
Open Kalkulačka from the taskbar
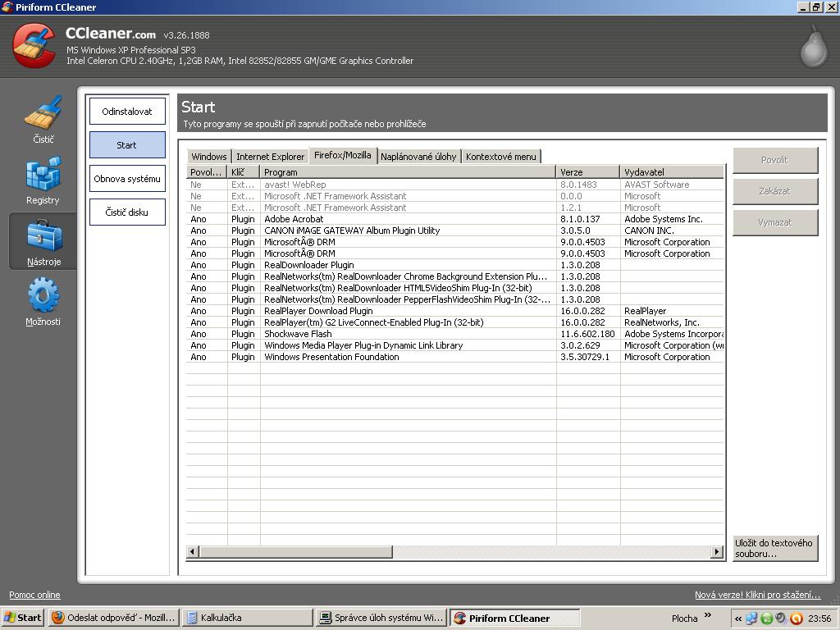click(247, 618)
